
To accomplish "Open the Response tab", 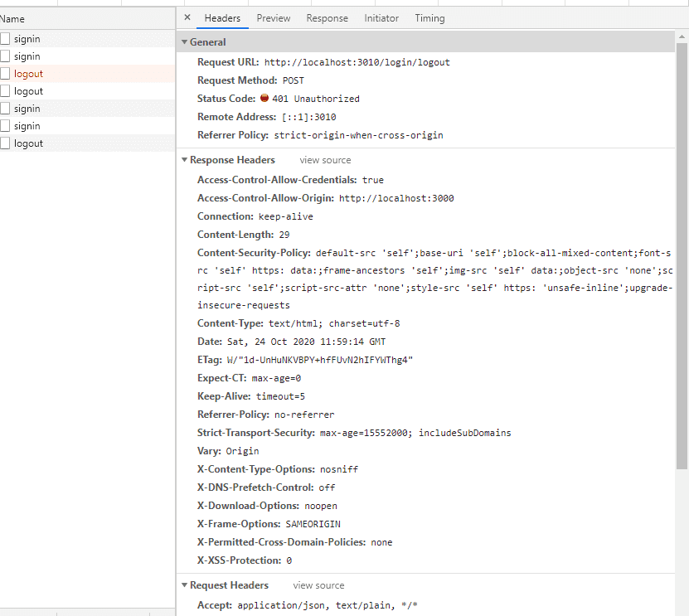I will point(327,18).
